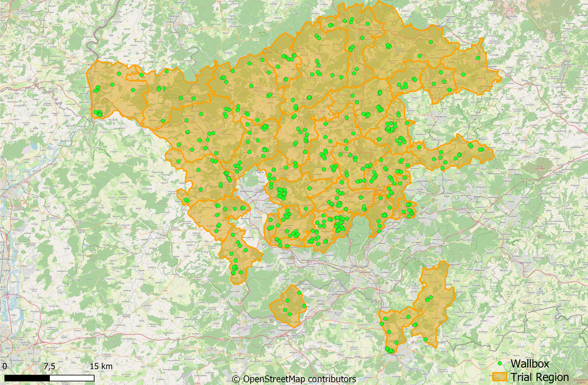Click the Saarbrücken city label

(365, 272)
